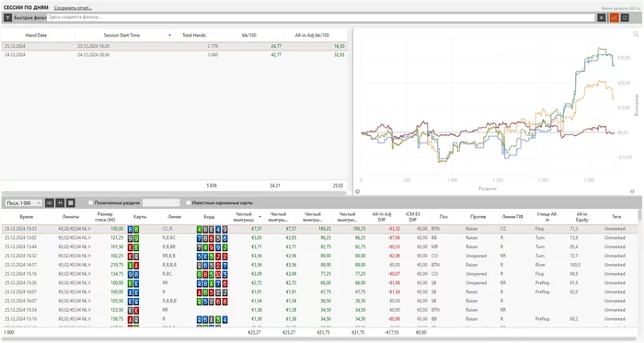Focus the filter input field

(321, 17)
